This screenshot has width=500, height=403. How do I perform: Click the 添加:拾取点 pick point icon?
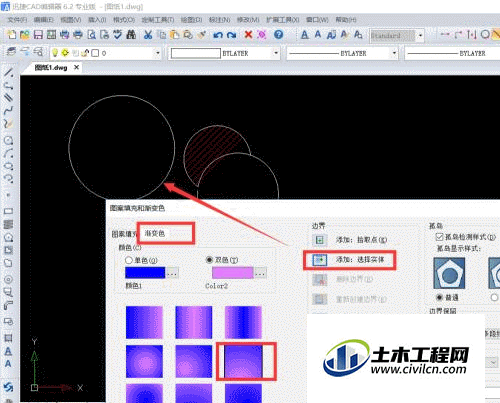coord(319,240)
